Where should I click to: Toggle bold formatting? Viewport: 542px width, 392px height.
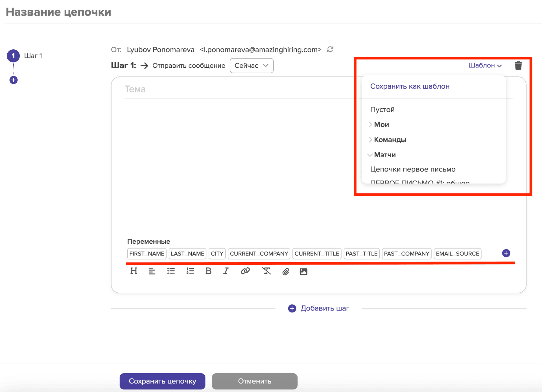[208, 271]
